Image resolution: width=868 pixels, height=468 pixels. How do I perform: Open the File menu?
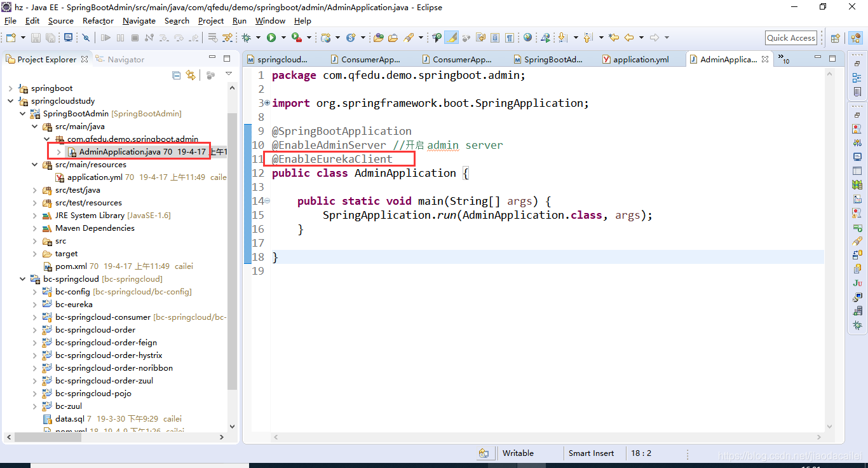(x=10, y=20)
